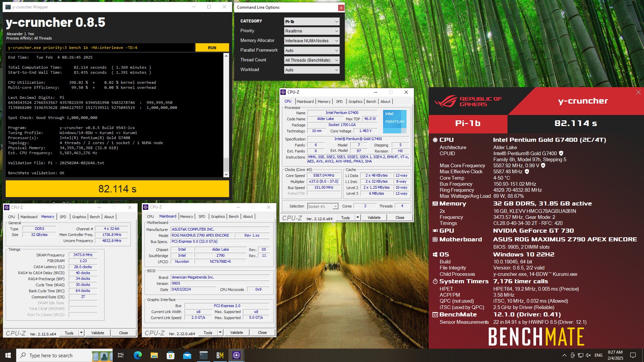Screen dimensions: 644x362
Task: Switch to Memory tab in top CPU-Z window
Action: point(324,102)
